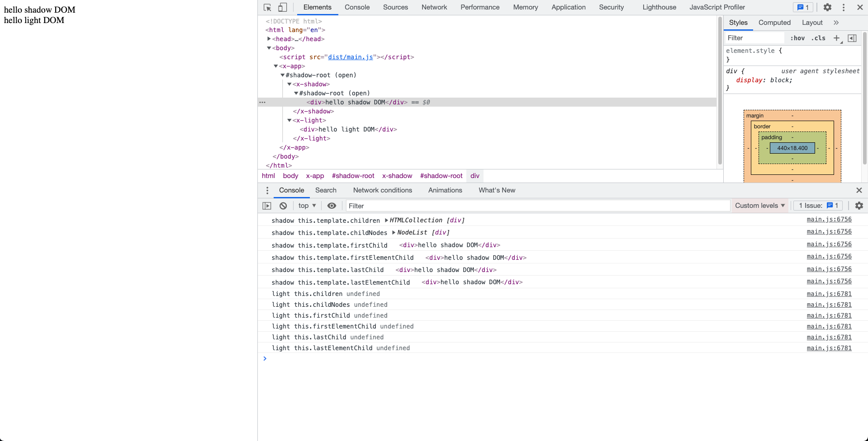Image resolution: width=868 pixels, height=441 pixels.
Task: Open console settings gear
Action: point(859,206)
